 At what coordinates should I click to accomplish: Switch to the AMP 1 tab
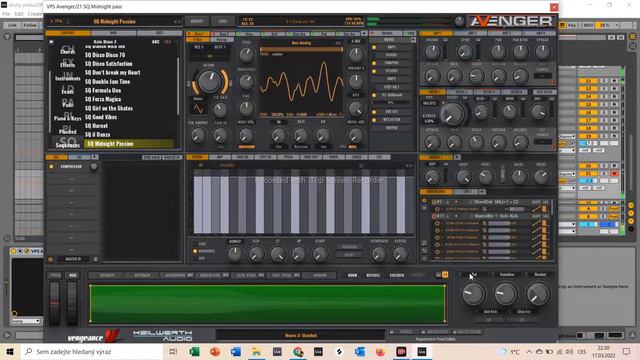436,33
